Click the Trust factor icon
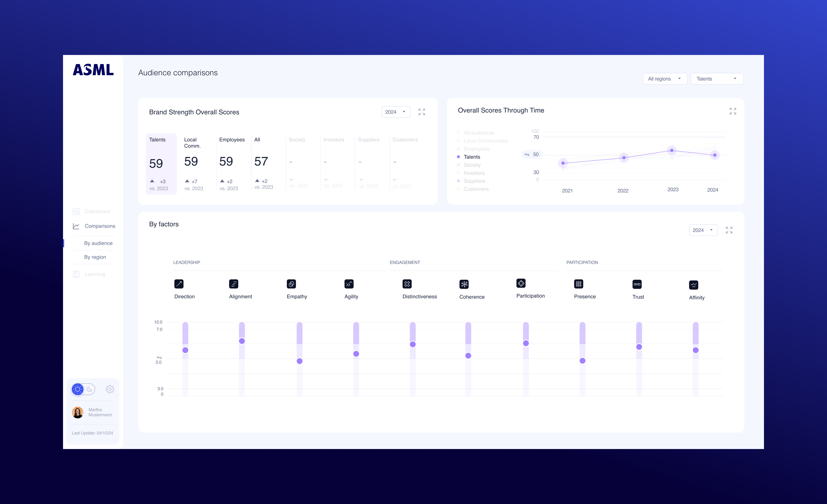The height and width of the screenshot is (504, 827). click(637, 284)
